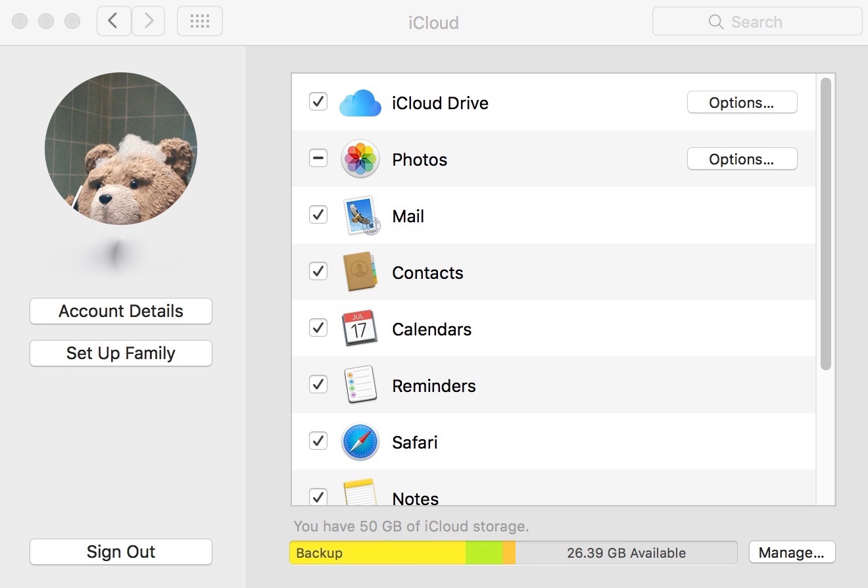Viewport: 868px width, 588px height.
Task: Disable Contacts syncing checkbox
Action: (318, 271)
